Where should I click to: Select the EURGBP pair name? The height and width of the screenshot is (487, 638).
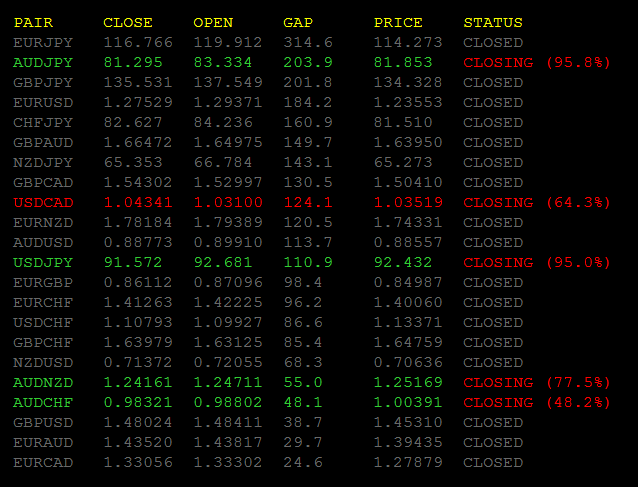point(43,282)
